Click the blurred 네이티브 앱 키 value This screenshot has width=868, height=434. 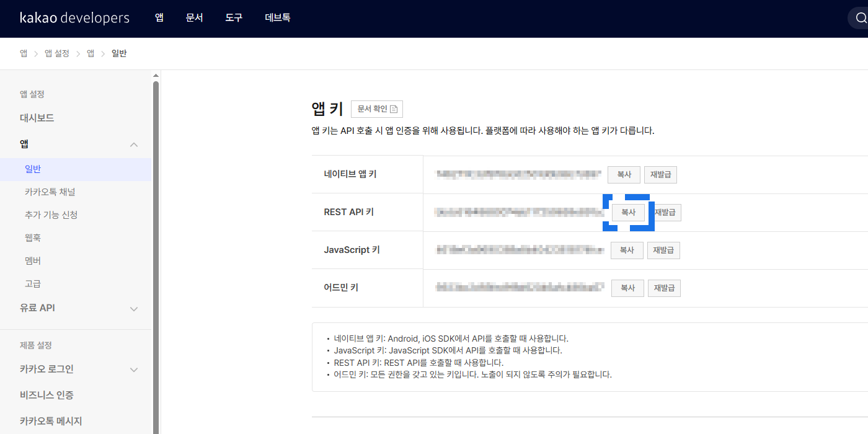point(519,175)
